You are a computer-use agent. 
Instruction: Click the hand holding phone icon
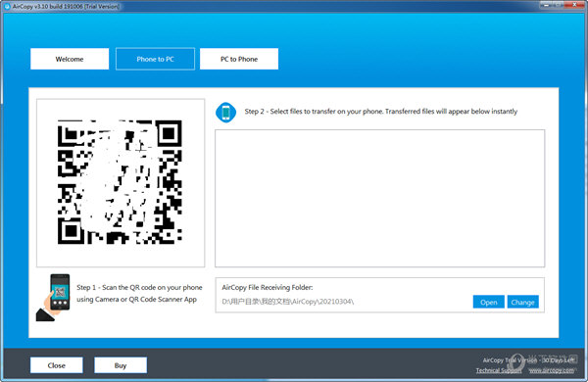click(x=53, y=298)
